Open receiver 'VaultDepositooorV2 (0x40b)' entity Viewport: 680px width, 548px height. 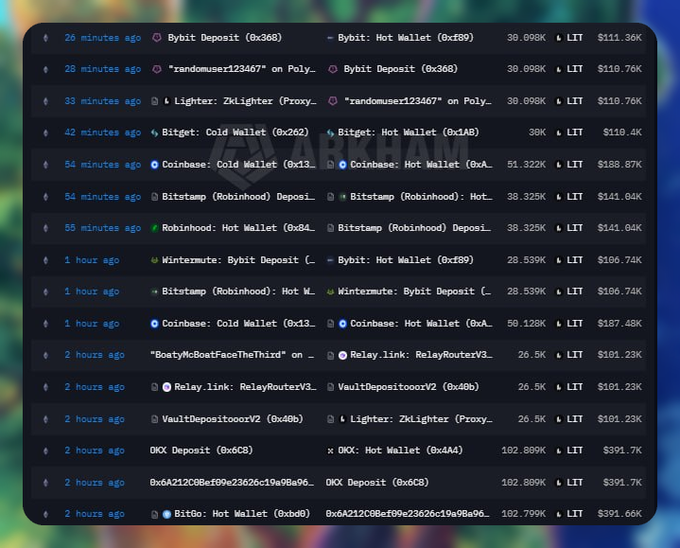click(409, 387)
